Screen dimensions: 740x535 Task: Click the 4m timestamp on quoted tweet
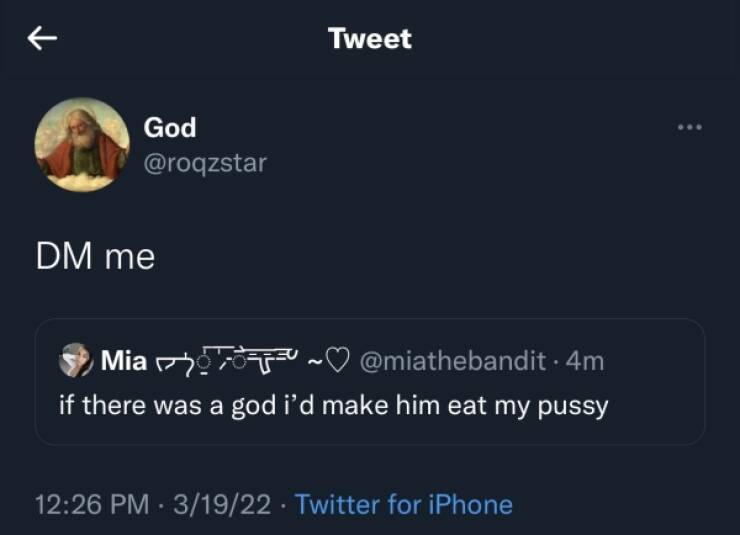[585, 360]
